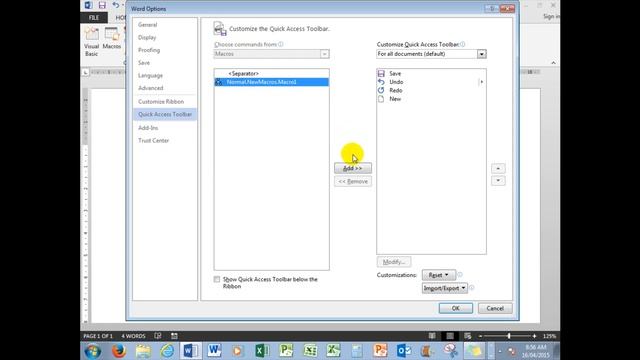The height and width of the screenshot is (360, 640).
Task: Toggle Show Quick Access Toolbar below the Ribbon
Action: [217, 279]
